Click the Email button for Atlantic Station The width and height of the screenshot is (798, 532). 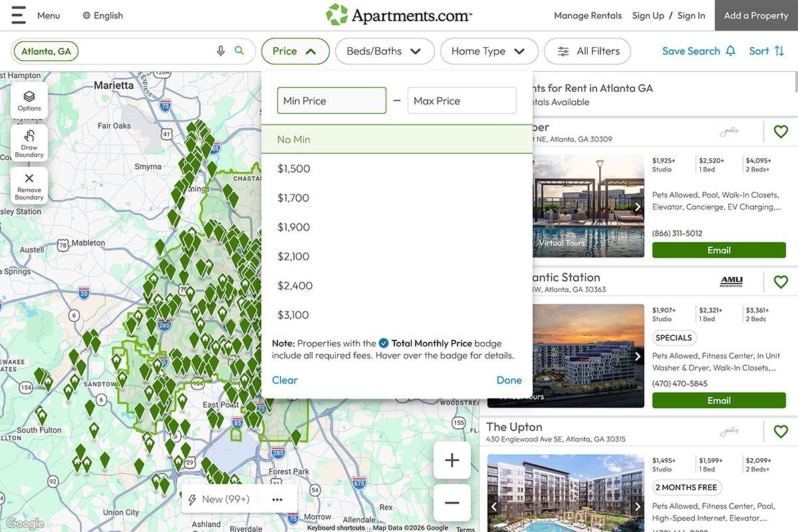719,400
